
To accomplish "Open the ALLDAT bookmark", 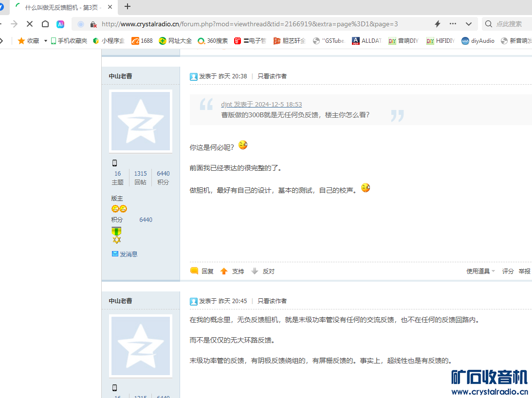I will 367,41.
